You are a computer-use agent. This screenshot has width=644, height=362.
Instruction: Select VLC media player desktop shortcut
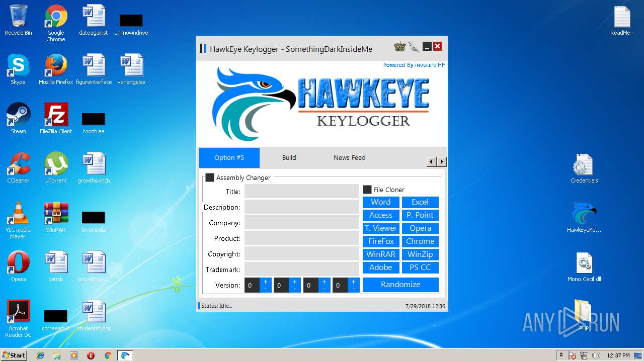coord(18,220)
